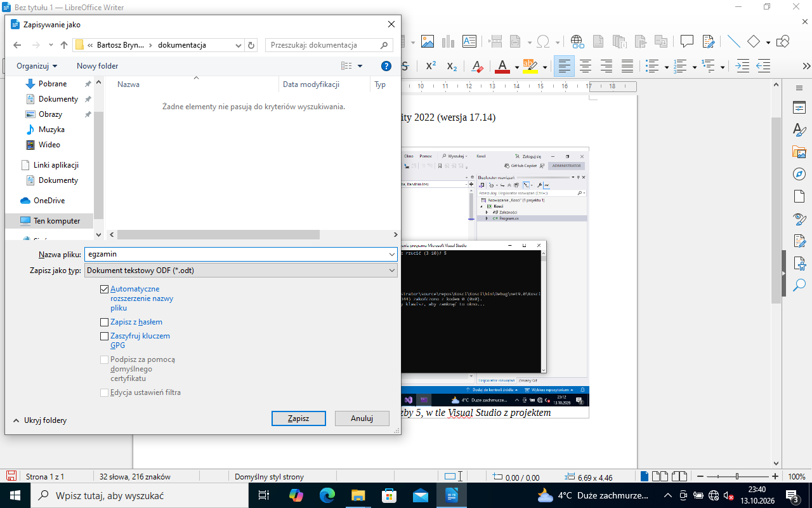This screenshot has height=508, width=812.
Task: Click the Justified alignment icon
Action: point(627,65)
